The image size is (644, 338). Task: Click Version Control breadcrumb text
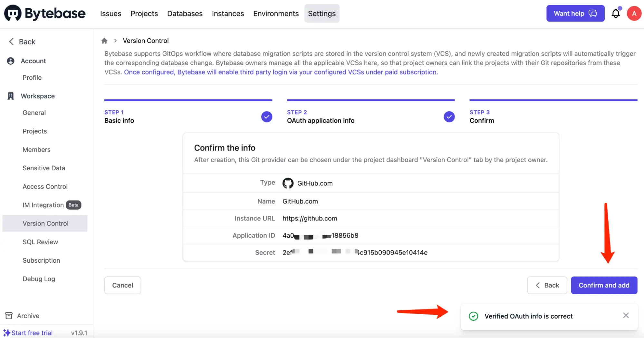point(146,41)
